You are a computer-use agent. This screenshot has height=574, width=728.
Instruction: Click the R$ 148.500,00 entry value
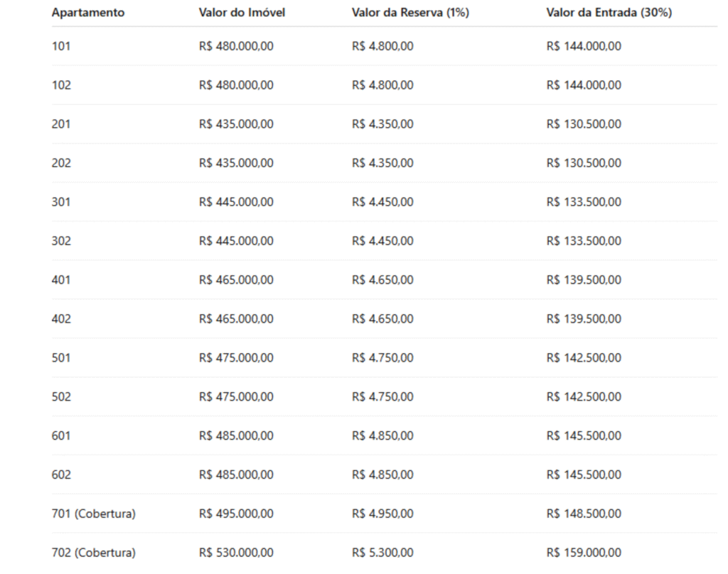pos(584,514)
